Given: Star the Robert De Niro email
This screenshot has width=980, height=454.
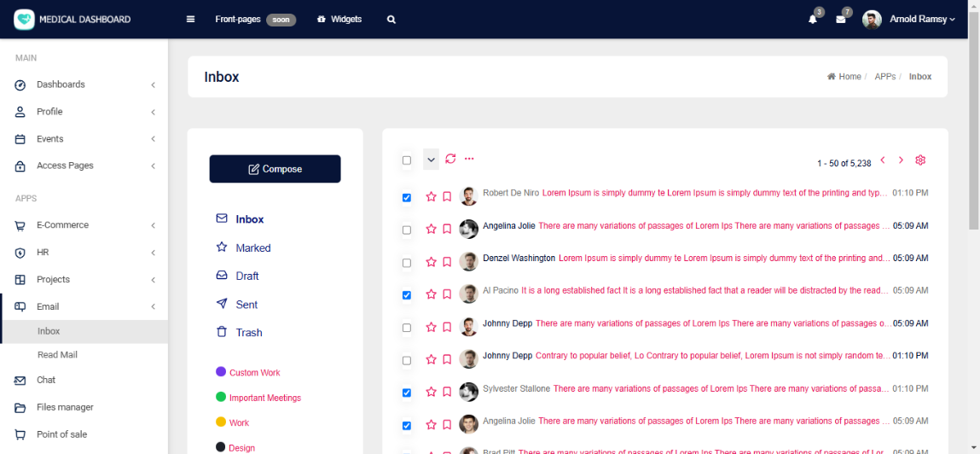Looking at the screenshot, I should (x=431, y=196).
